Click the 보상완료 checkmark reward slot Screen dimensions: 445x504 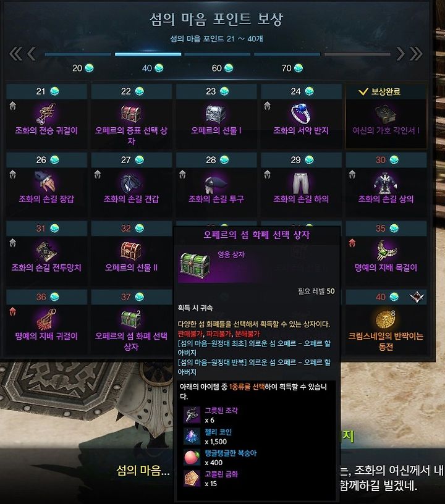[386, 116]
